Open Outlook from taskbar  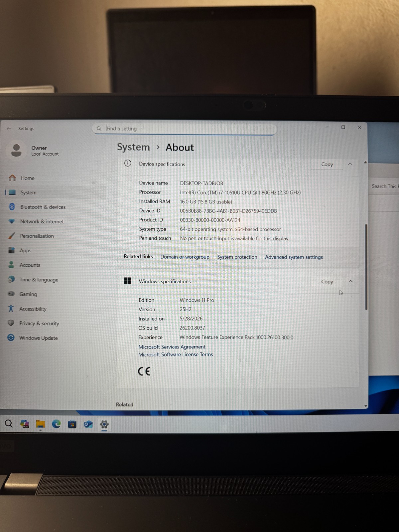[88, 424]
